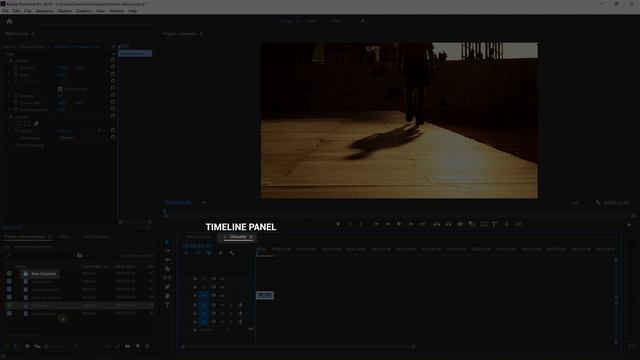
Task: Select New Sequence item in Project panel
Action: (x=43, y=274)
